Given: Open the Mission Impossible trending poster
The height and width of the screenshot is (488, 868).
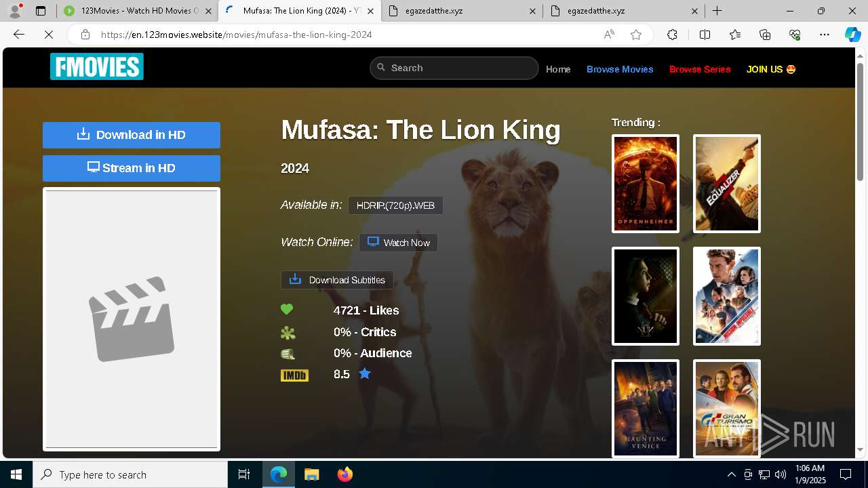Looking at the screenshot, I should pyautogui.click(x=727, y=296).
